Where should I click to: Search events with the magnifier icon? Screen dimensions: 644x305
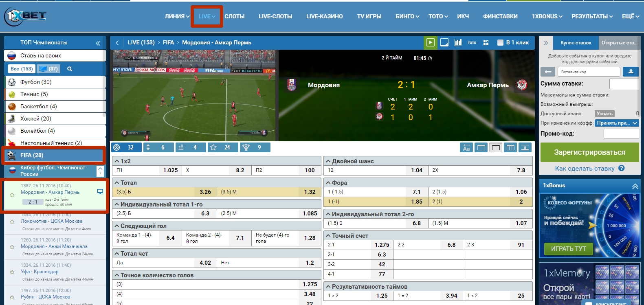[70, 69]
